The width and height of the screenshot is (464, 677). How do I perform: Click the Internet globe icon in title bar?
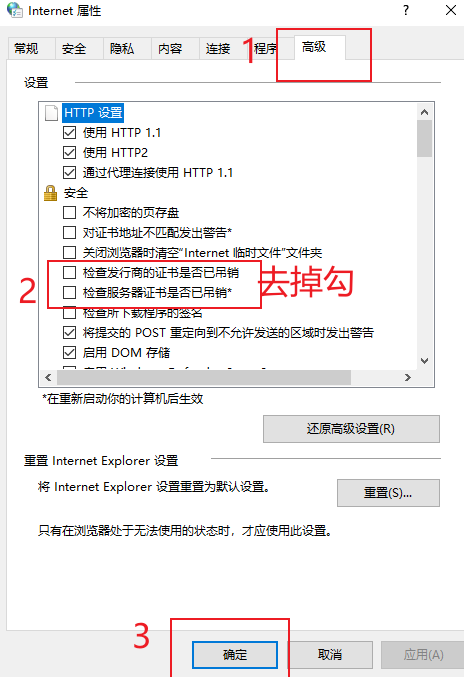[x=15, y=10]
